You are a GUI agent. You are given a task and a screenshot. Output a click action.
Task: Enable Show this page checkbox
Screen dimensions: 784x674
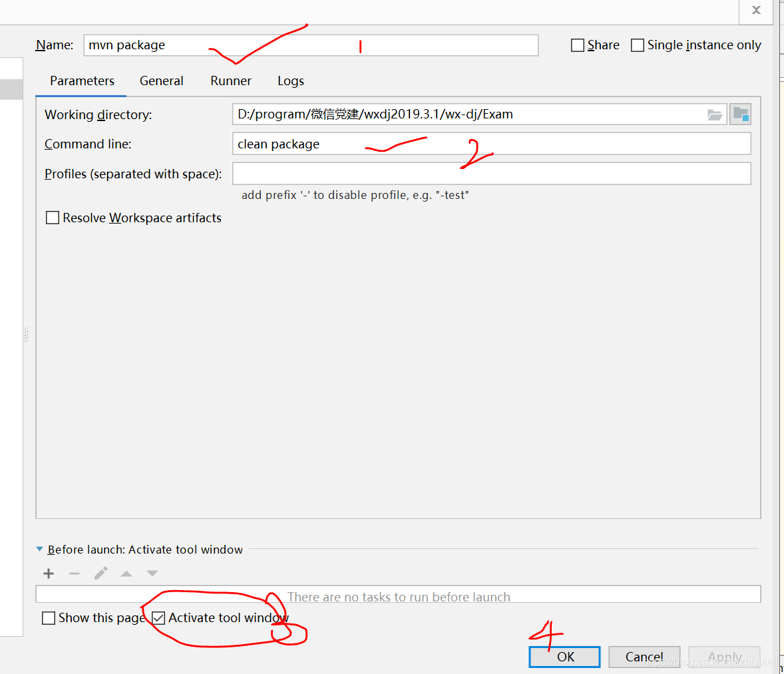49,619
